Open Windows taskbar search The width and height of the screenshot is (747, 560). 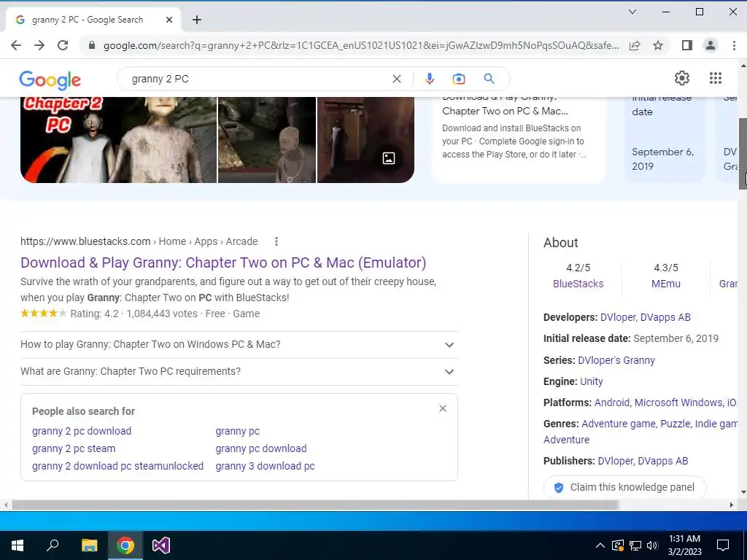(x=53, y=545)
